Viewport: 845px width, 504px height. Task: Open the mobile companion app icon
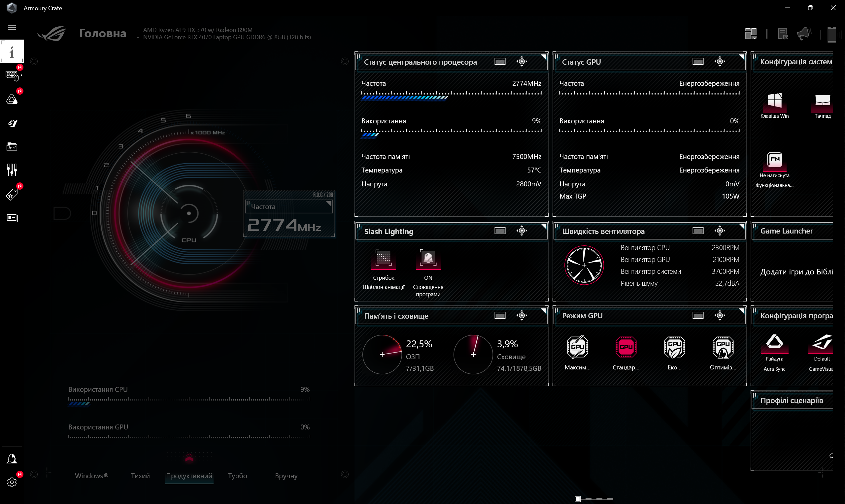(832, 34)
